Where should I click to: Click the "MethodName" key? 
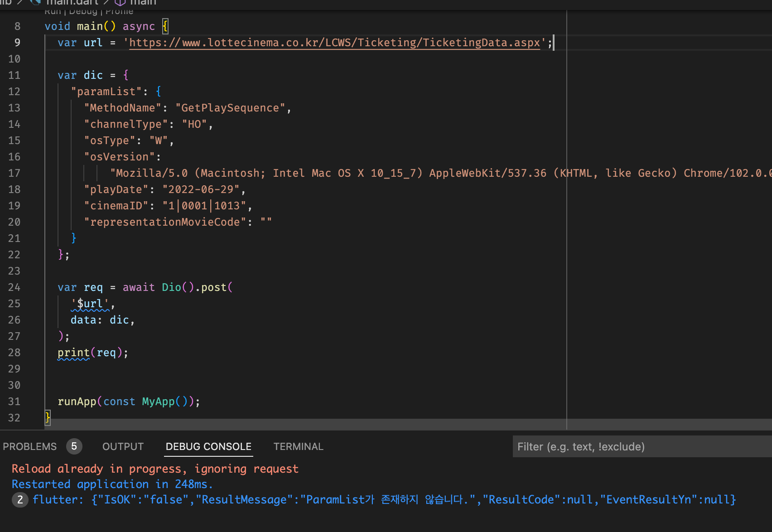[x=122, y=108]
